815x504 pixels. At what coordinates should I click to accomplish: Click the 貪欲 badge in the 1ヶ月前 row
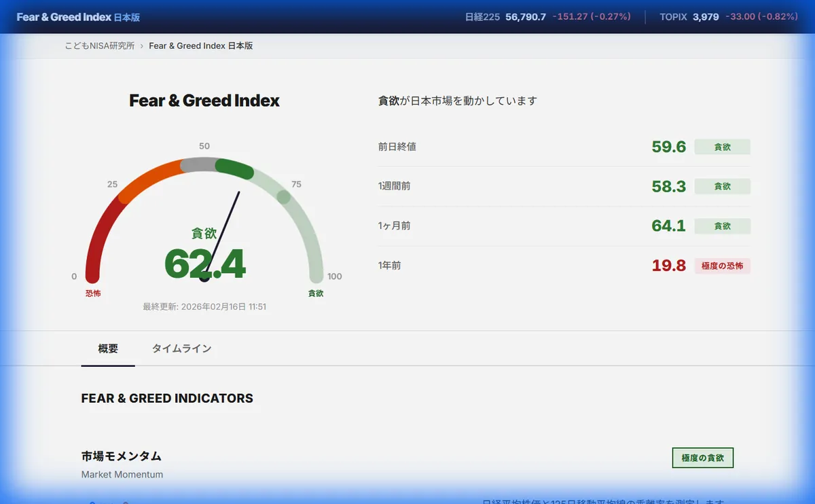coord(722,226)
